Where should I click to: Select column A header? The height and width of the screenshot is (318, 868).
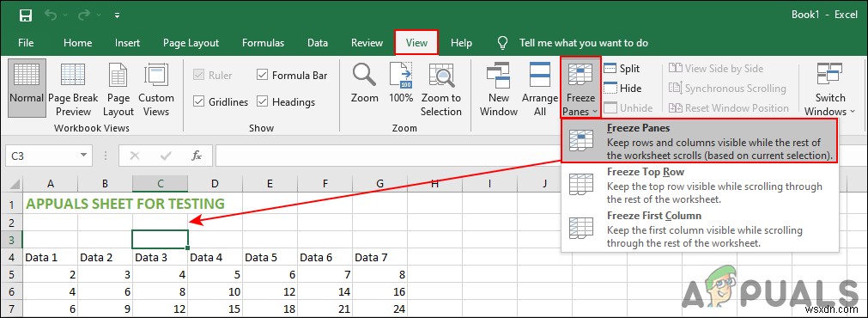pos(51,183)
